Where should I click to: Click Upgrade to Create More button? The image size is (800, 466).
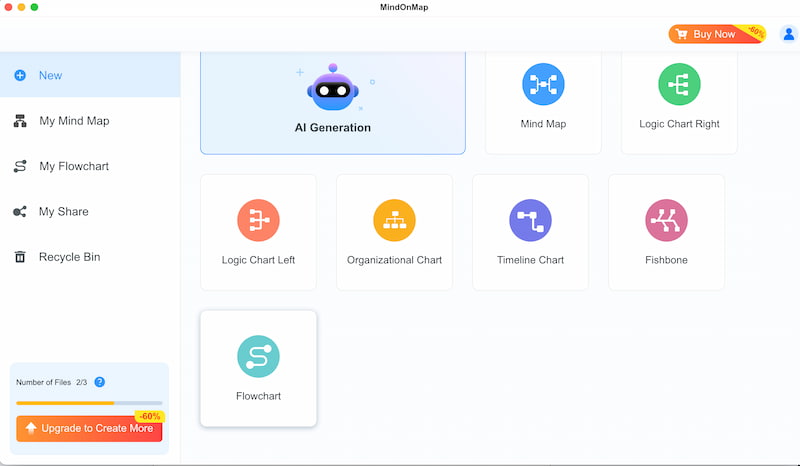click(89, 428)
